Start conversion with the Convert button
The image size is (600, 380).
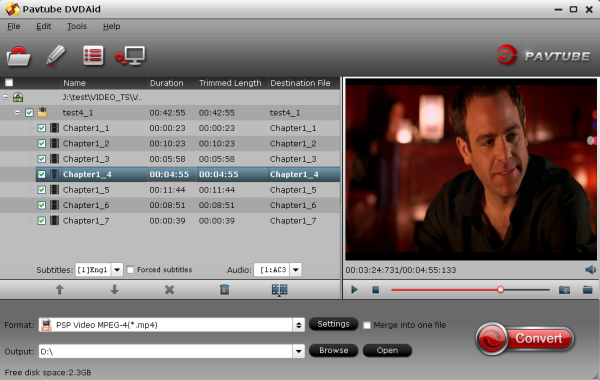[x=525, y=338]
